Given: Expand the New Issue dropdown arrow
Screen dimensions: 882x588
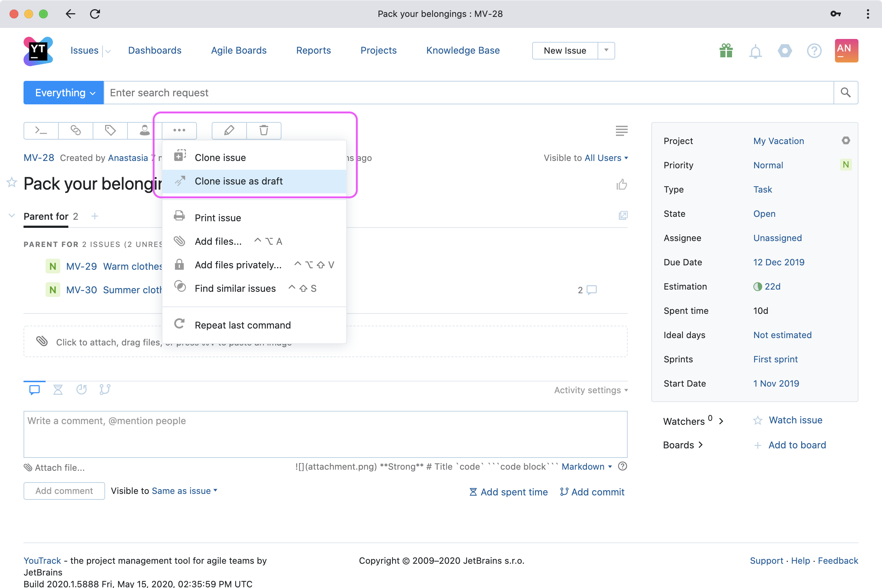Looking at the screenshot, I should (606, 51).
